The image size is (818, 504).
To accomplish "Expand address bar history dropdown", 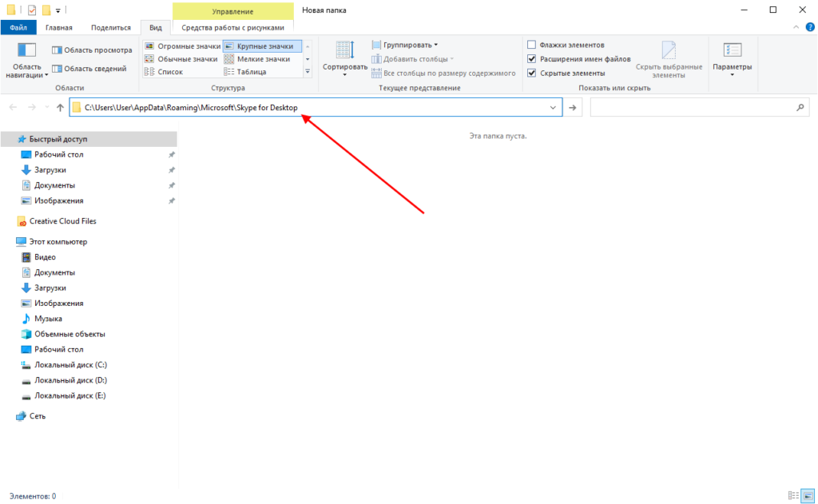I will pos(553,108).
